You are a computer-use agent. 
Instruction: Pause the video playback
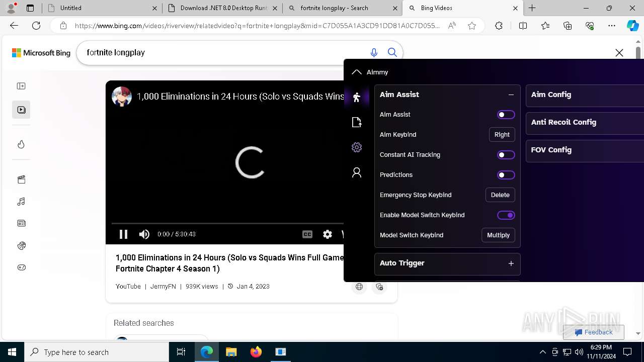[x=123, y=234]
